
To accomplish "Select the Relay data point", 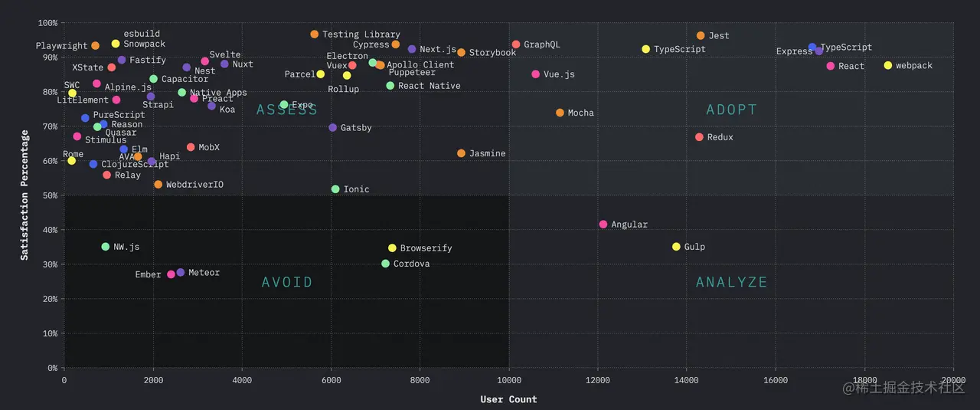I will (x=106, y=175).
